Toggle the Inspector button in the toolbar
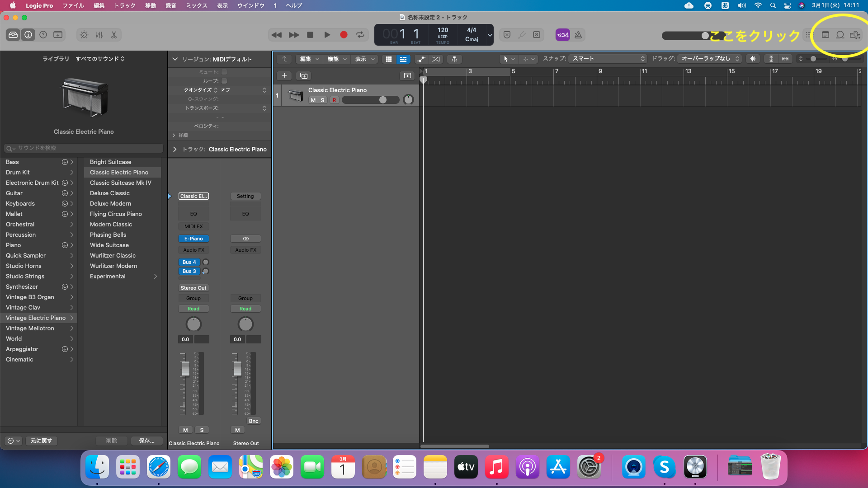The image size is (868, 488). tap(28, 35)
